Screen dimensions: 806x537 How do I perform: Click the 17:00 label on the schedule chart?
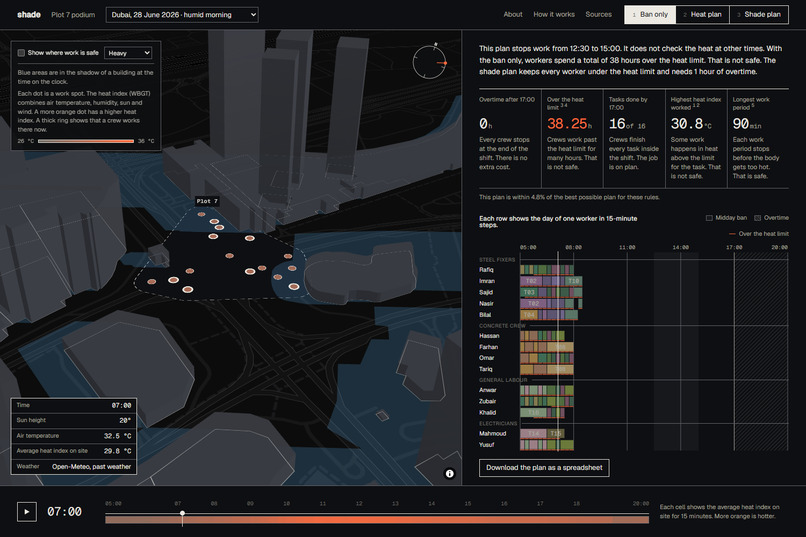tap(734, 248)
